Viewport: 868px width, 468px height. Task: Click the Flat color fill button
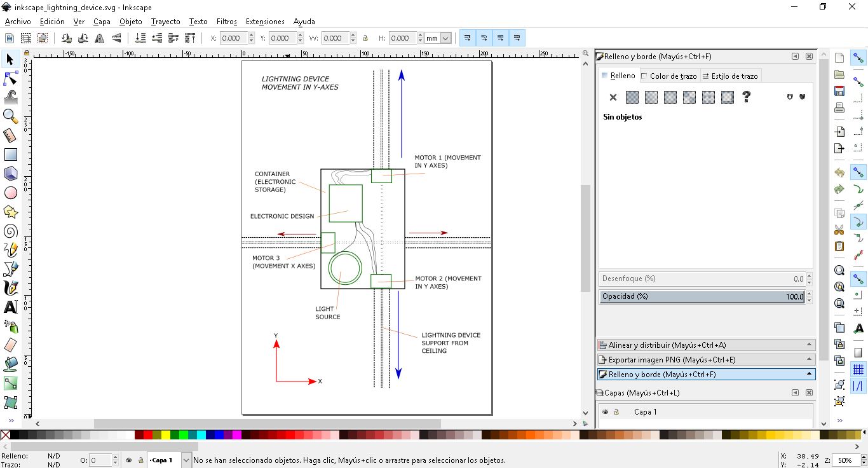[632, 97]
